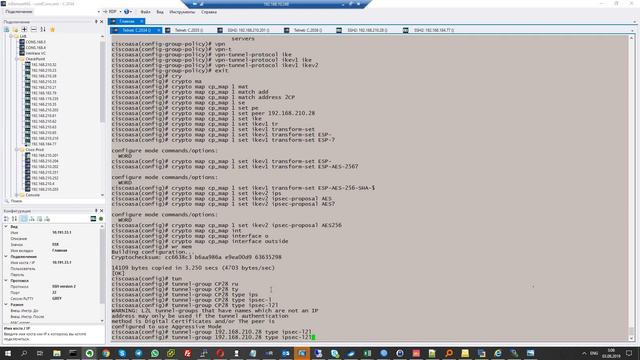Collapse all tree nodes with the minus icon
640x360 pixels.
tap(33, 29)
